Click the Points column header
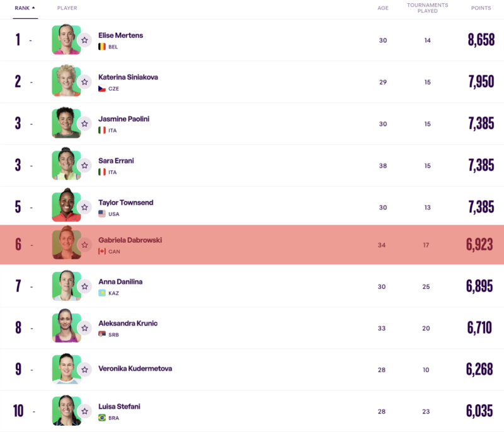The height and width of the screenshot is (432, 504). tap(481, 8)
